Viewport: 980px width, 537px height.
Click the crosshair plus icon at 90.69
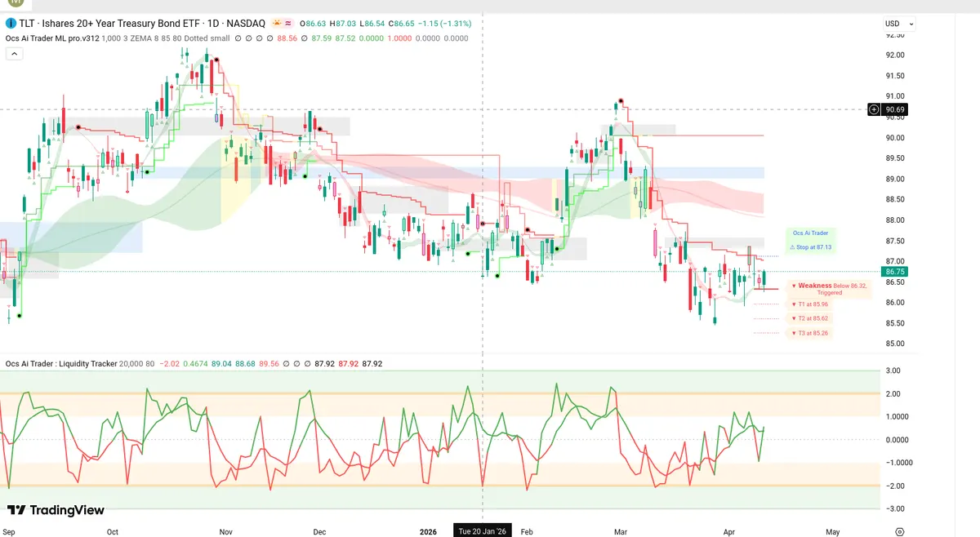(875, 109)
